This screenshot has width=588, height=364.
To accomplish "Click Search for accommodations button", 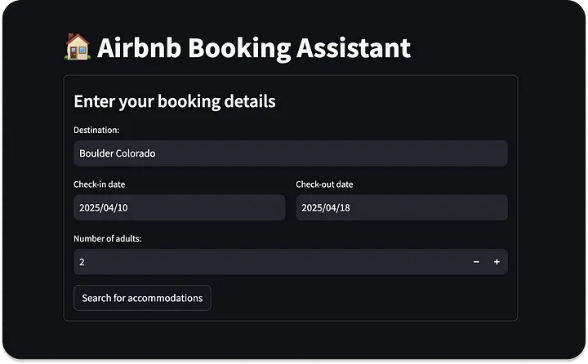I will point(142,298).
